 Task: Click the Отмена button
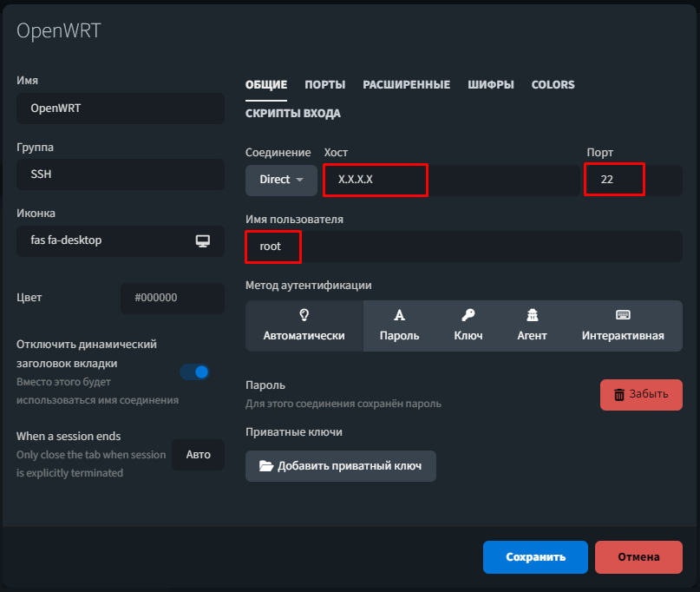tap(638, 557)
